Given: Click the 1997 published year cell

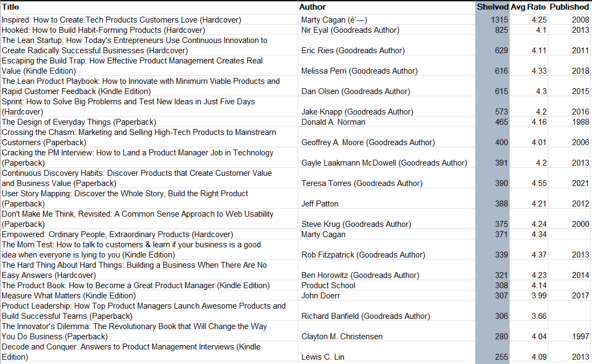Looking at the screenshot, I should coord(580,337).
